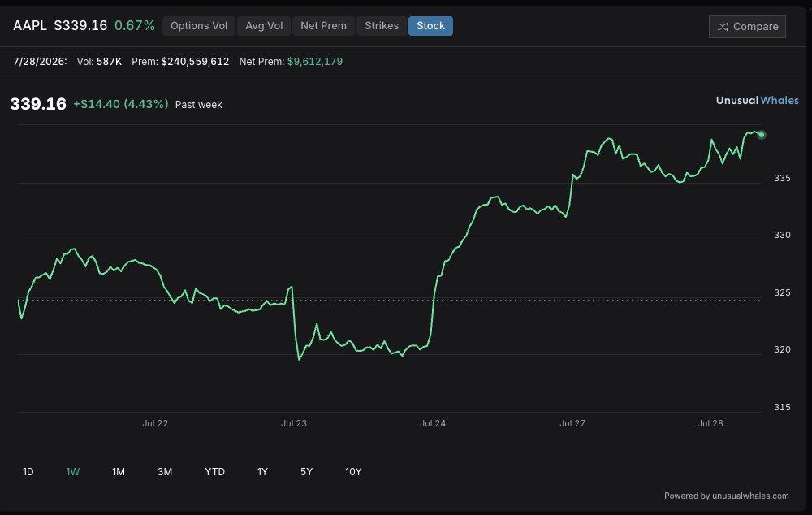Switch to the Options Vol tab
The height and width of the screenshot is (515, 812).
pos(199,26)
